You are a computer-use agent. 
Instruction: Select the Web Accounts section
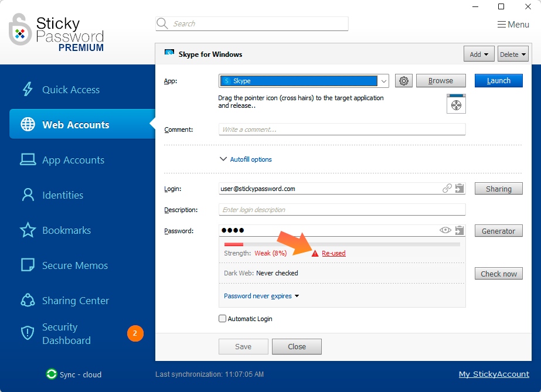(82, 124)
